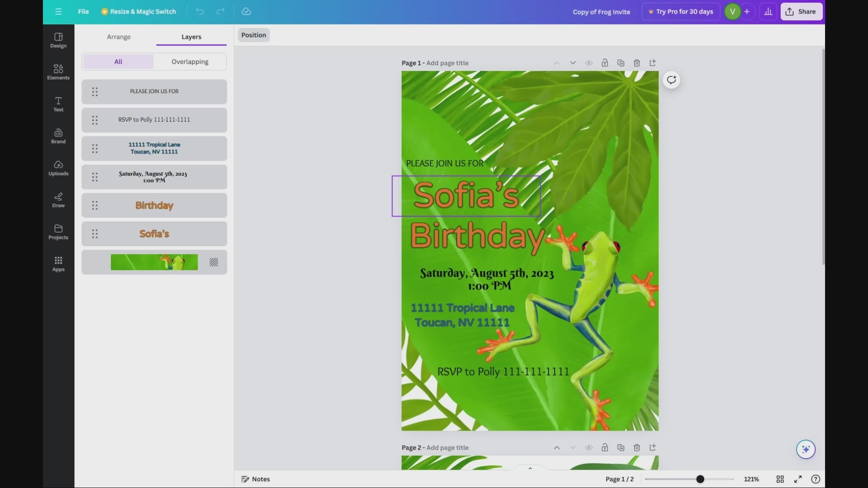The width and height of the screenshot is (868, 488).
Task: Lock Page 1
Action: [605, 63]
